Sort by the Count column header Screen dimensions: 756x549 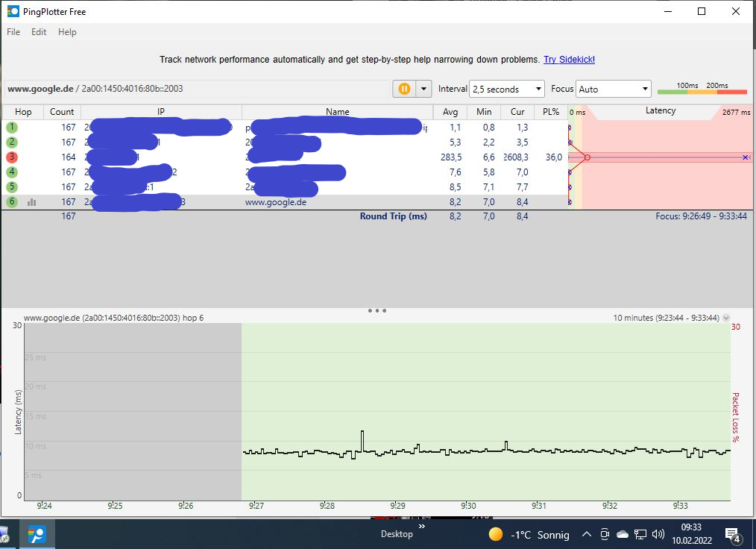(62, 112)
